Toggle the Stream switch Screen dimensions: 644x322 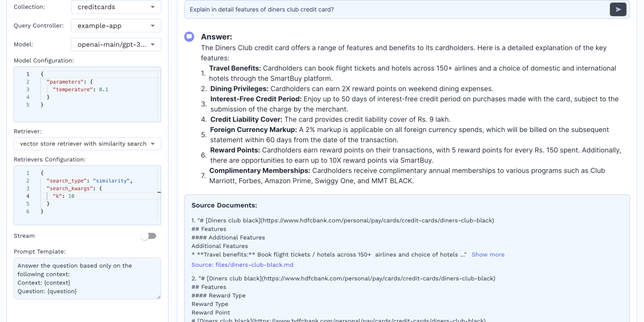click(148, 236)
